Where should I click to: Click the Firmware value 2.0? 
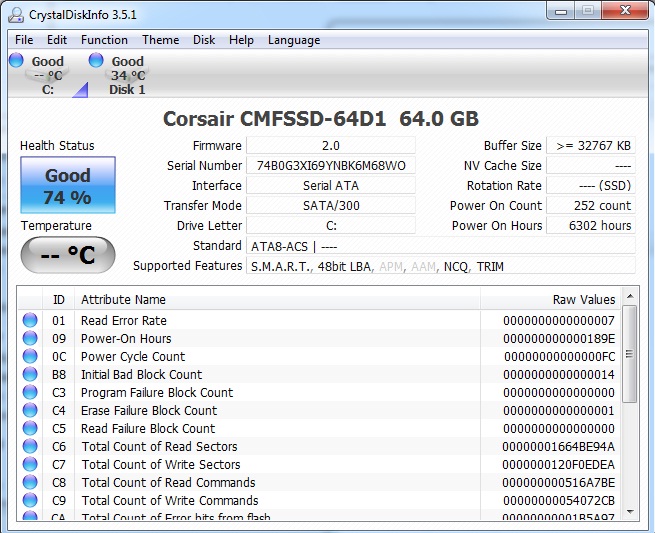331,145
